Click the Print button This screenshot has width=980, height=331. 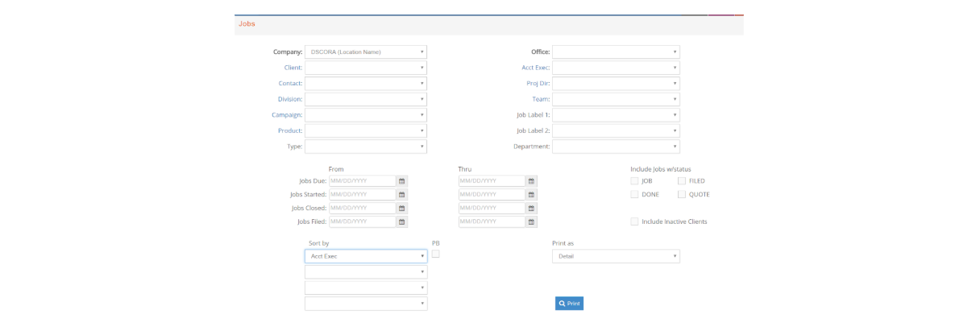coord(569,304)
